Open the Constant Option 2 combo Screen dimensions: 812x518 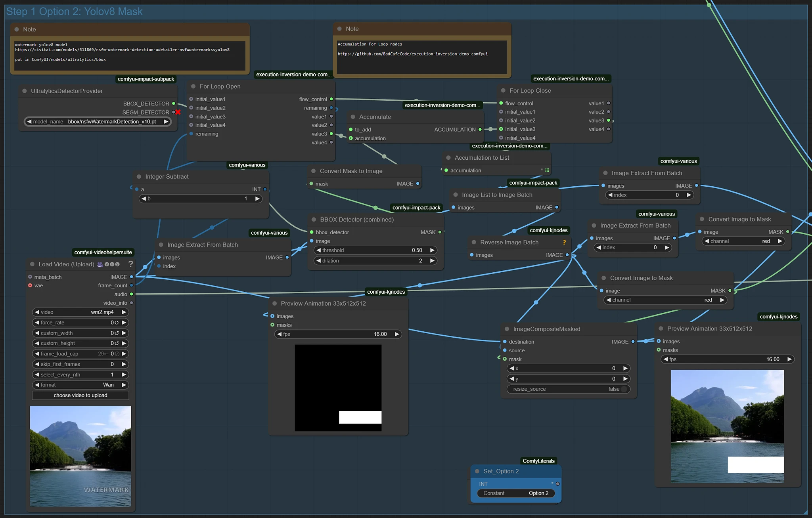point(515,493)
